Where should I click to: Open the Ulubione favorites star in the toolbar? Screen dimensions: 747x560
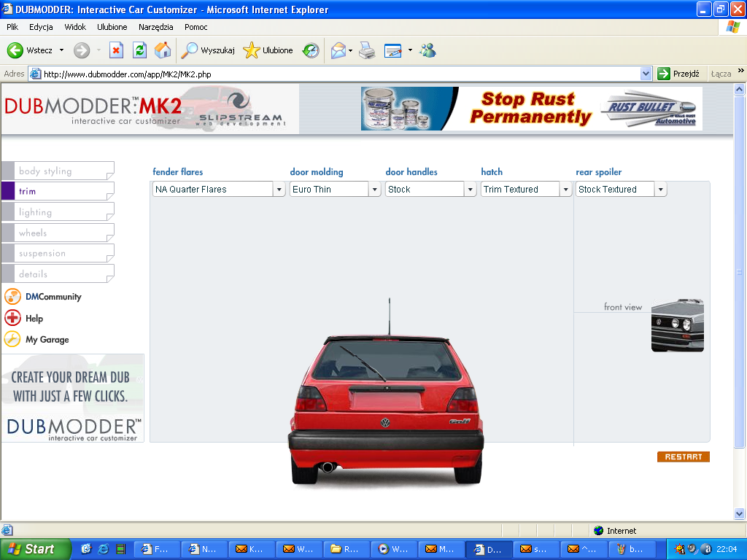click(251, 50)
